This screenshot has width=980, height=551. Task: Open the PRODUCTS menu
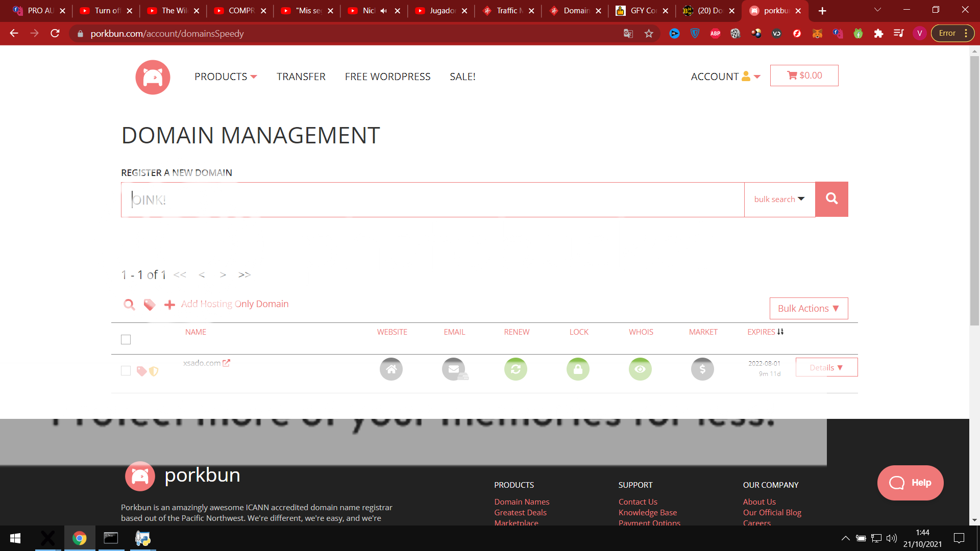(226, 77)
